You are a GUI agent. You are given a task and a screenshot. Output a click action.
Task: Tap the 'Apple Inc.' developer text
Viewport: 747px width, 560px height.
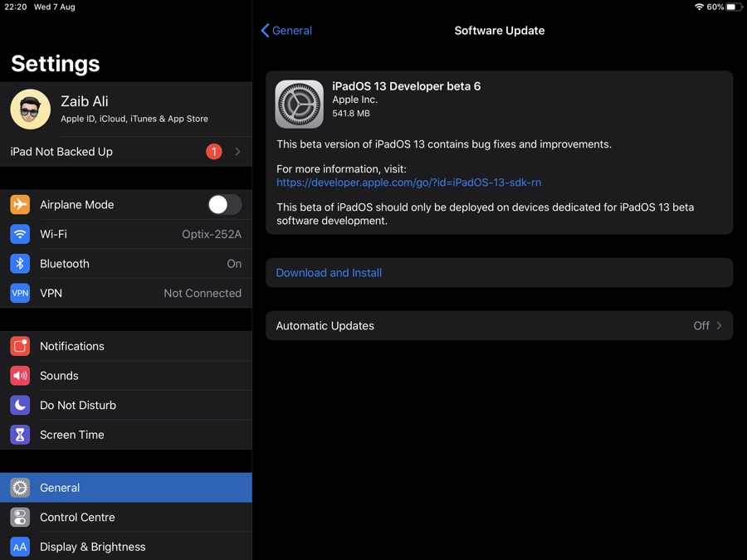tap(355, 100)
